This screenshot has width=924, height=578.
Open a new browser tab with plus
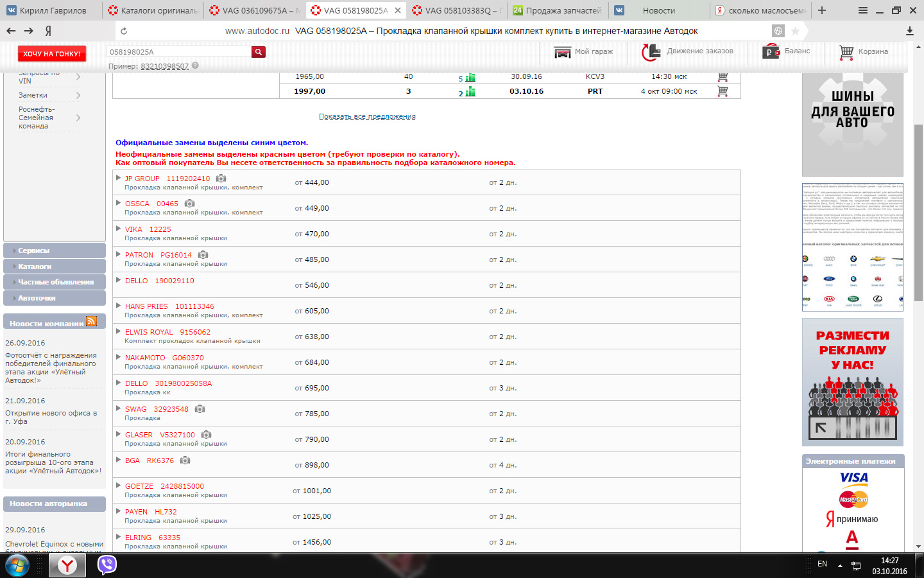coord(822,10)
